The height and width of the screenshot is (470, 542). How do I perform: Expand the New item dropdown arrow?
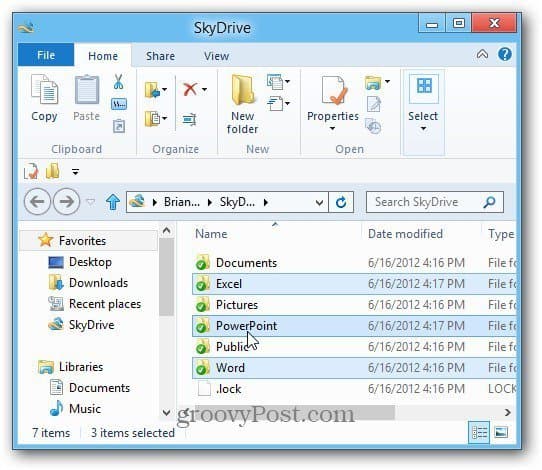coord(287,82)
